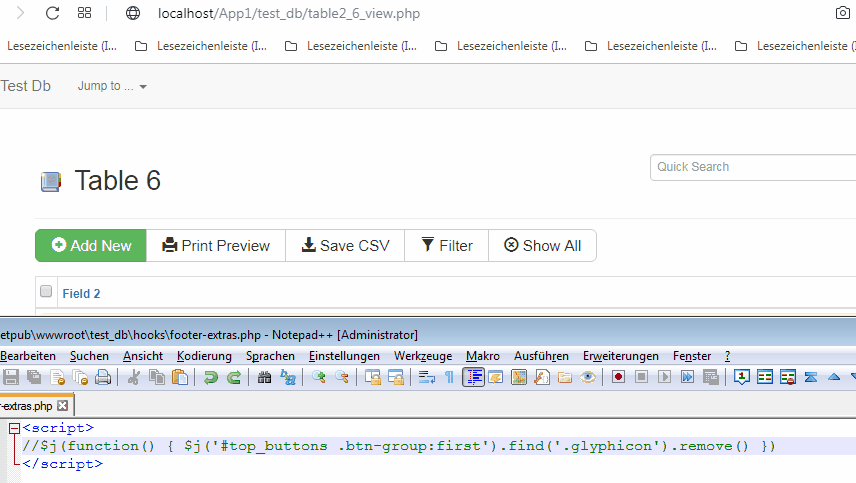Open Kodierung menu in Notepad++
Viewport: 856px width, 483px height.
(204, 356)
